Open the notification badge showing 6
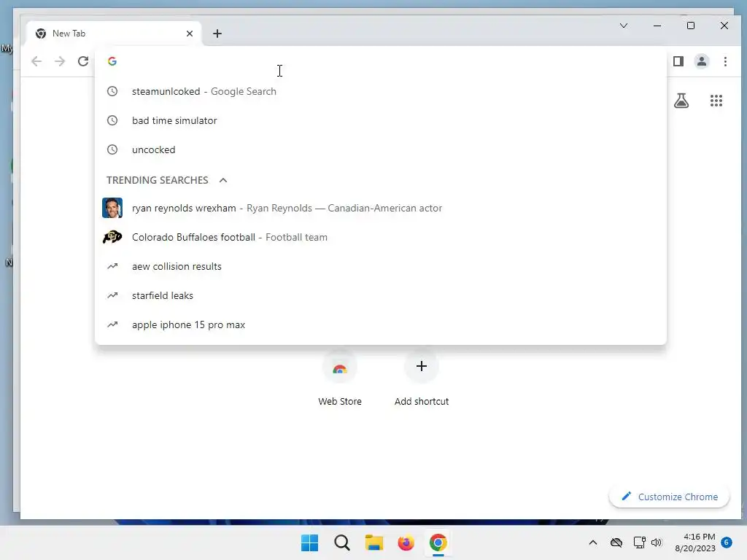The image size is (747, 560). 727,542
